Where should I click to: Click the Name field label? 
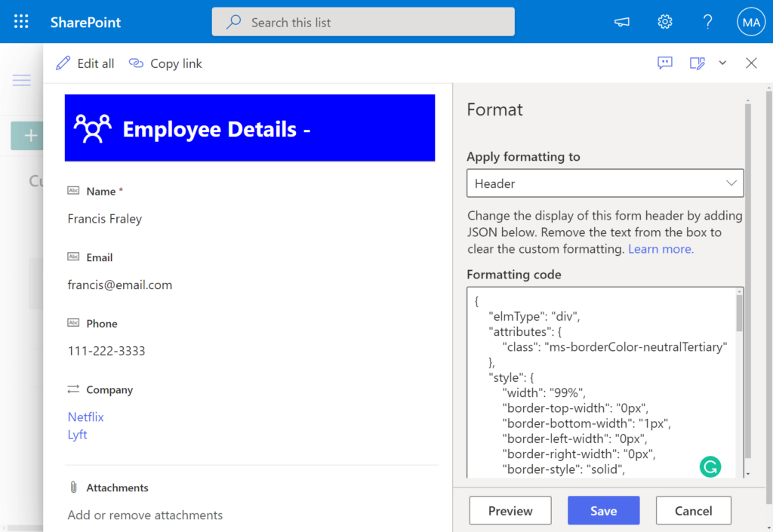pyautogui.click(x=101, y=191)
